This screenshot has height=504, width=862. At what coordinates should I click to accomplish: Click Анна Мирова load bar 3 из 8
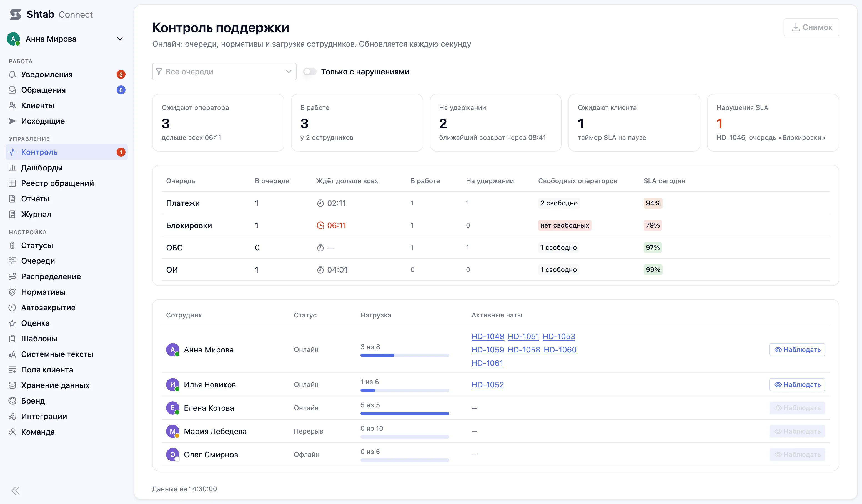[405, 355]
